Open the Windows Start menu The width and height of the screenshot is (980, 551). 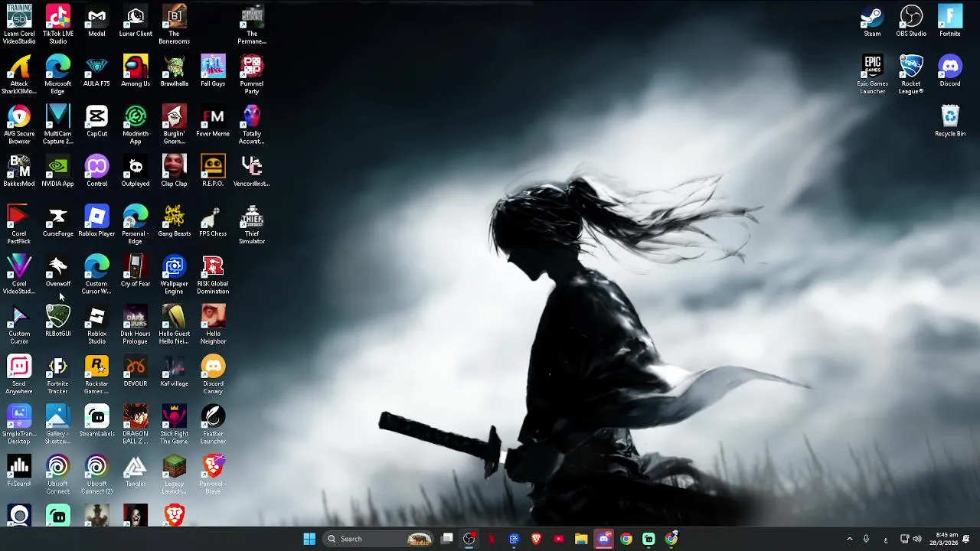(309, 539)
